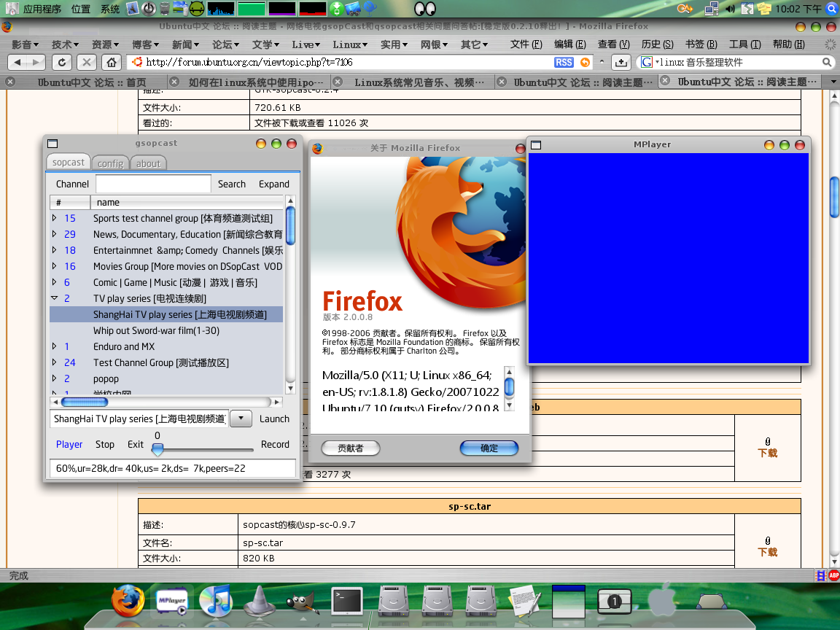The width and height of the screenshot is (840, 630).
Task: Click the Record button in gsopcast
Action: 275,444
